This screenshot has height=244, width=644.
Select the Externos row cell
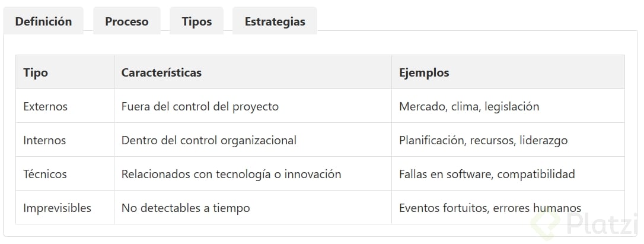pos(46,106)
